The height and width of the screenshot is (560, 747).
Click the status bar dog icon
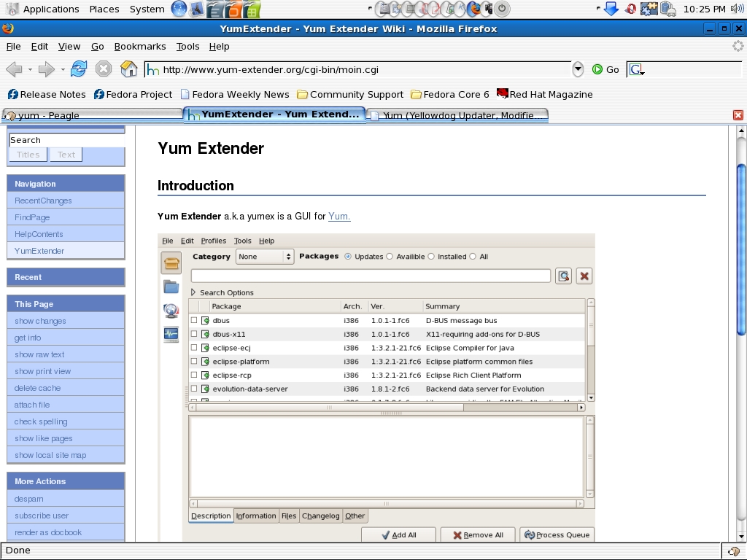click(x=734, y=551)
